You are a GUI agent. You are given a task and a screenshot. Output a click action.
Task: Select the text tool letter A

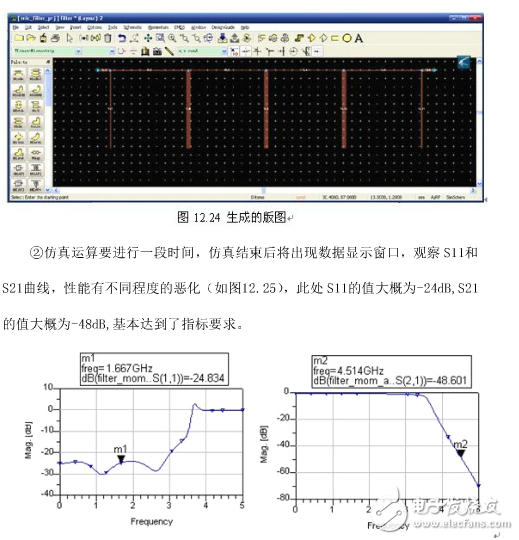pos(359,38)
